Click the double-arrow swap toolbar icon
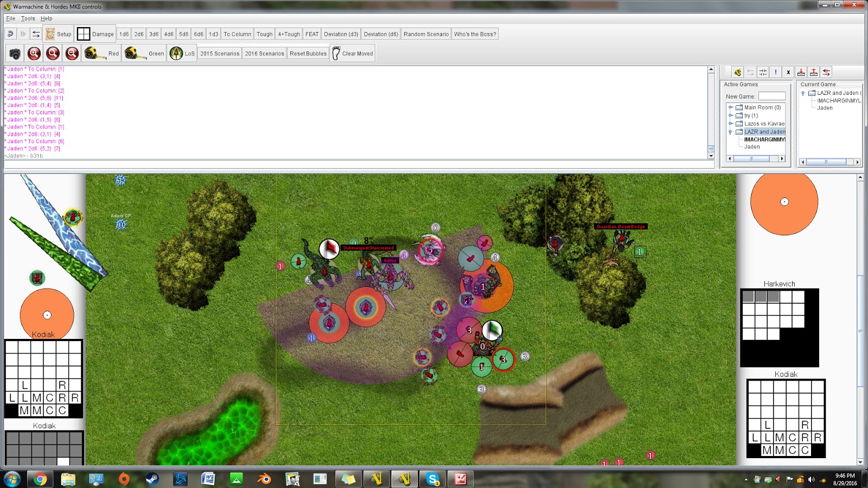The height and width of the screenshot is (488, 868). click(36, 34)
